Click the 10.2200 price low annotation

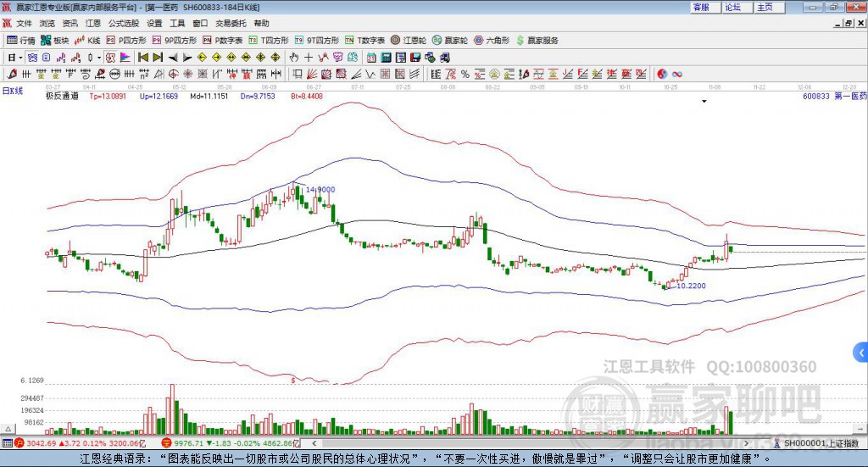[x=692, y=286]
